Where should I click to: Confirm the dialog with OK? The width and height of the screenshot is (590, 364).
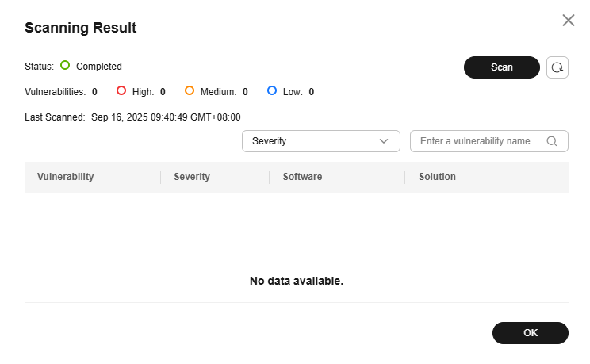click(531, 333)
